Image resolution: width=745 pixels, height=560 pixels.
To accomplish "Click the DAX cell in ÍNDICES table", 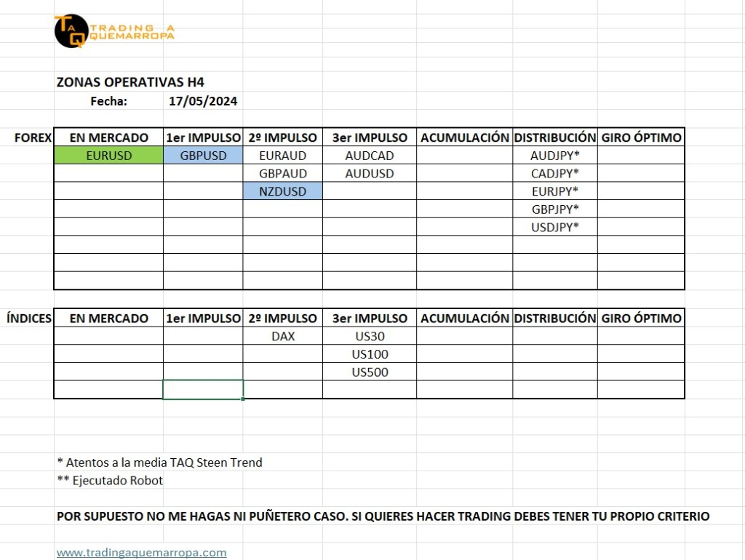I will [x=282, y=336].
